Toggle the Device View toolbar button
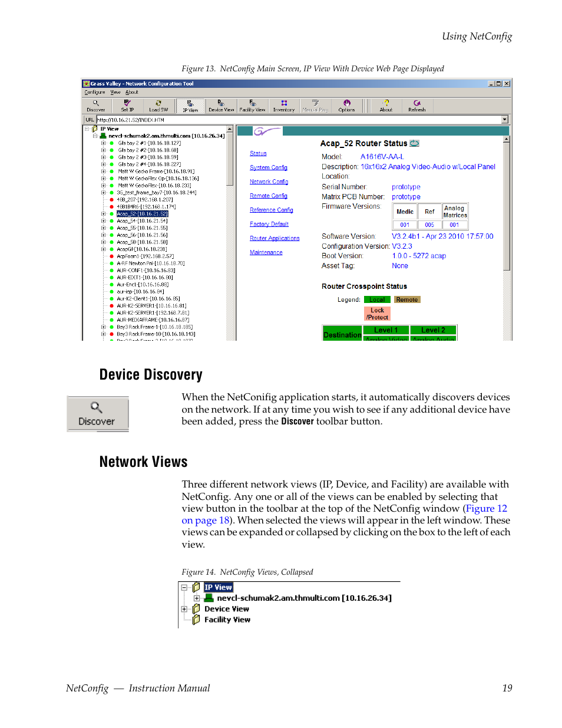The height and width of the screenshot is (728, 562). pyautogui.click(x=221, y=106)
